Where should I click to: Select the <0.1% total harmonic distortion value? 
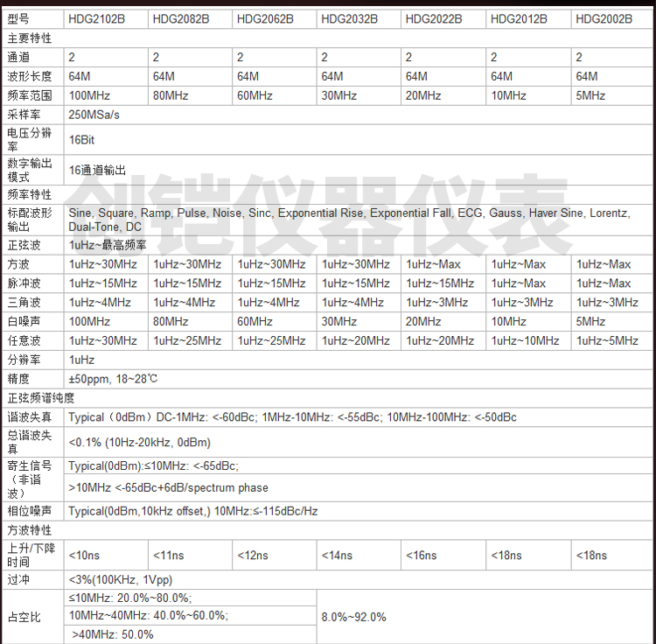tap(139, 443)
